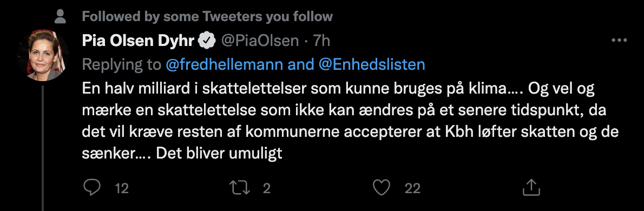644x211 pixels.
Task: Click the @PiaOlsen handle
Action: [x=260, y=40]
